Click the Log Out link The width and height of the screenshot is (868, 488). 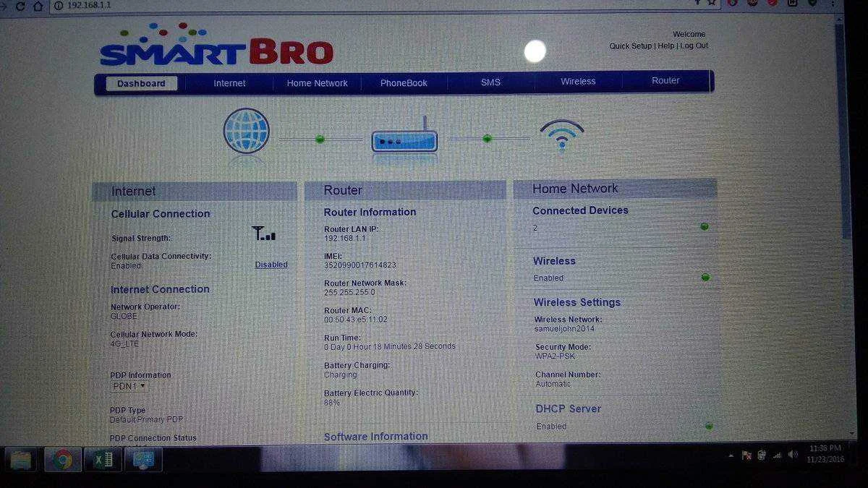(694, 46)
